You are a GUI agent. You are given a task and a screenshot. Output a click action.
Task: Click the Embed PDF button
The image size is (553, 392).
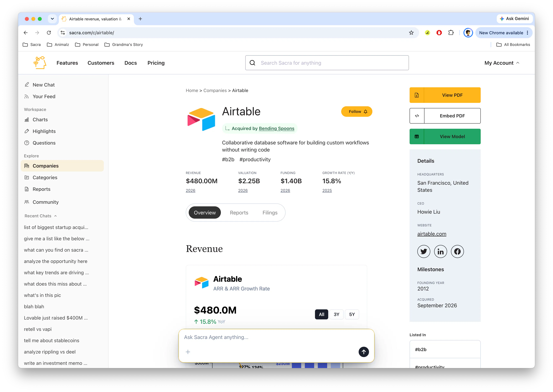click(x=445, y=116)
